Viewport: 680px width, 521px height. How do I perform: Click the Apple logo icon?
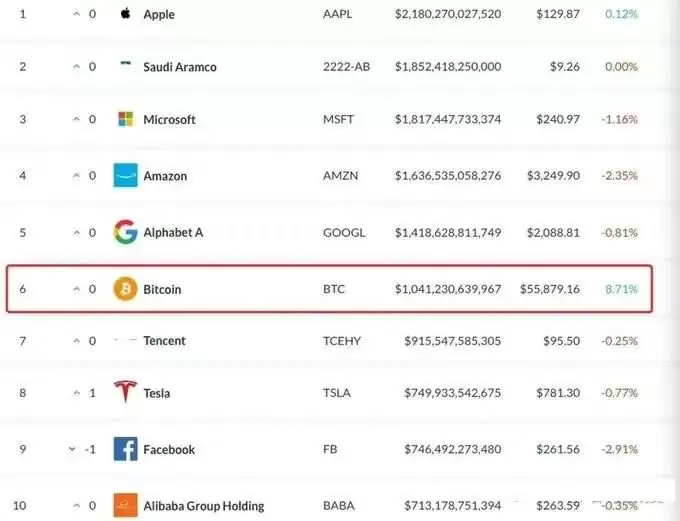(125, 14)
